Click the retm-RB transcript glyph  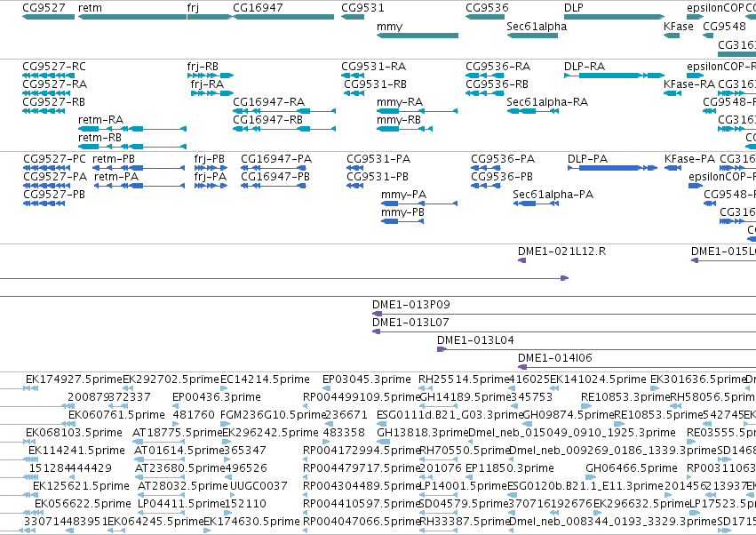coord(132,147)
